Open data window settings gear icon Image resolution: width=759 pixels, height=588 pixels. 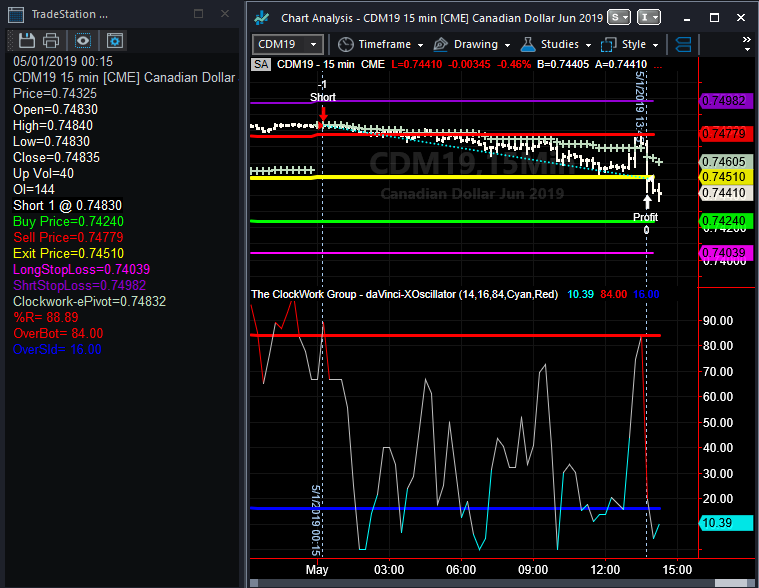(115, 41)
